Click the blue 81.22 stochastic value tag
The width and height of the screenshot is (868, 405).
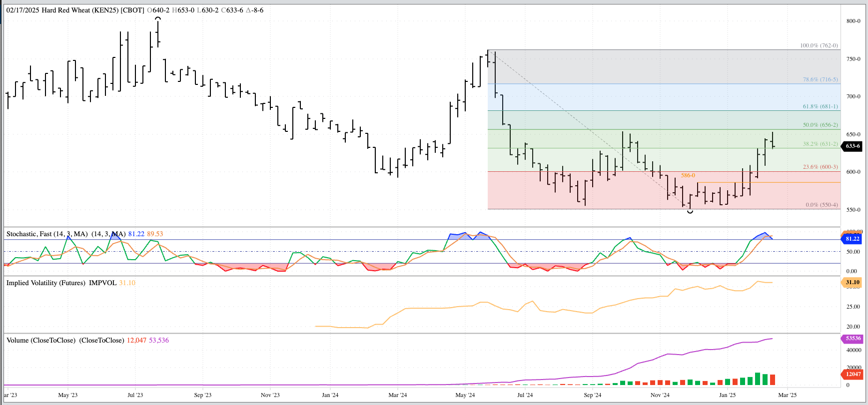click(852, 239)
